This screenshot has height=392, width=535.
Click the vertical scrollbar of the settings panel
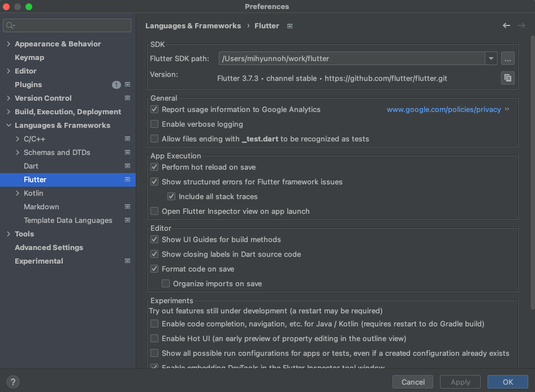click(532, 173)
